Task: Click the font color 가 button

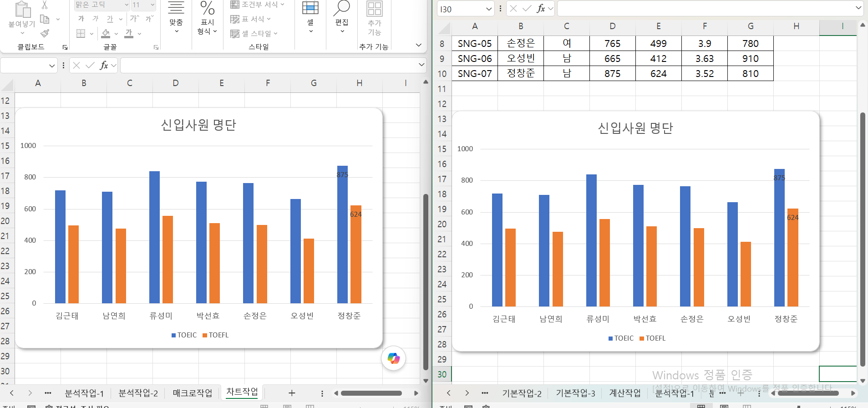Action: click(x=129, y=33)
